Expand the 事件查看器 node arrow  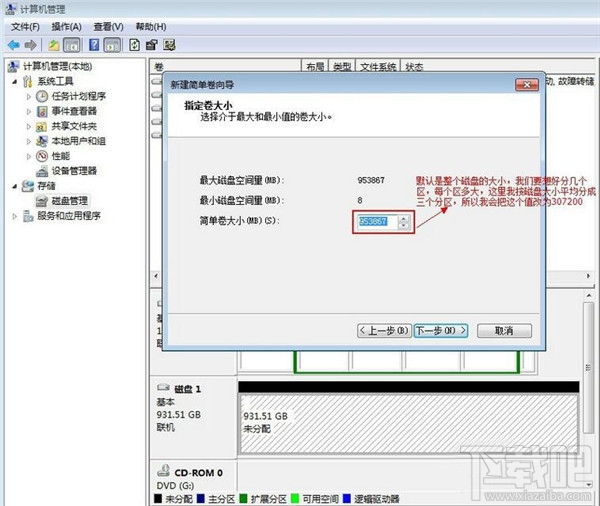29,111
